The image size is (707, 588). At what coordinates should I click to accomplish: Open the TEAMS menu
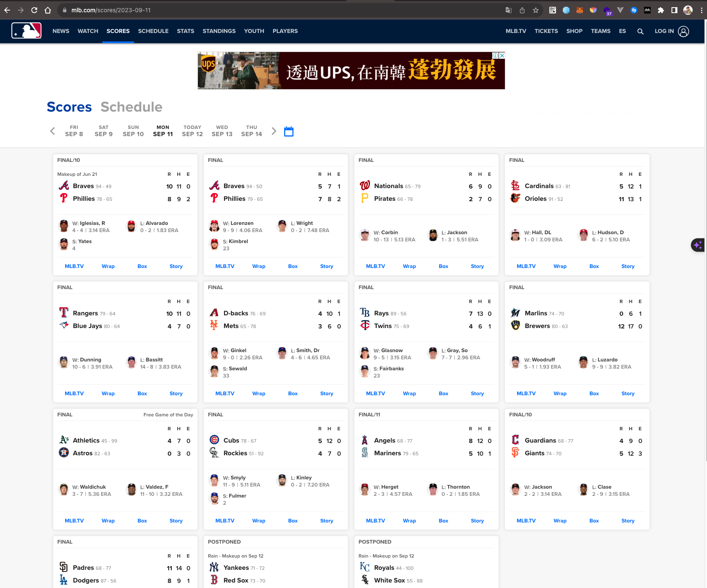point(600,31)
